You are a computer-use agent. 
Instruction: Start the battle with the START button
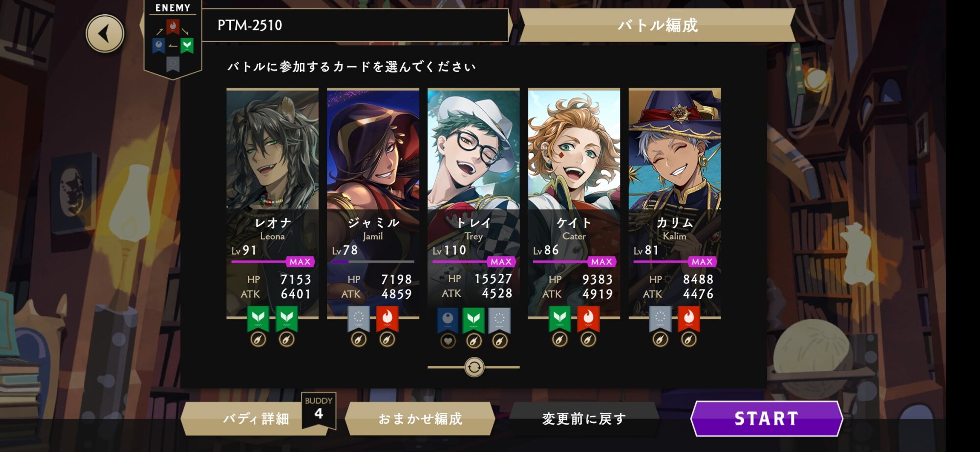pyautogui.click(x=766, y=419)
